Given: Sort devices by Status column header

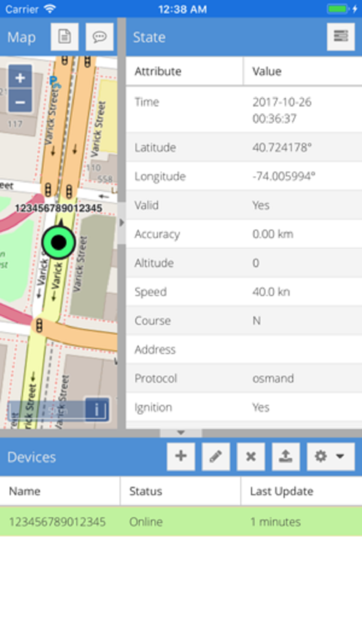Looking at the screenshot, I should (180, 491).
